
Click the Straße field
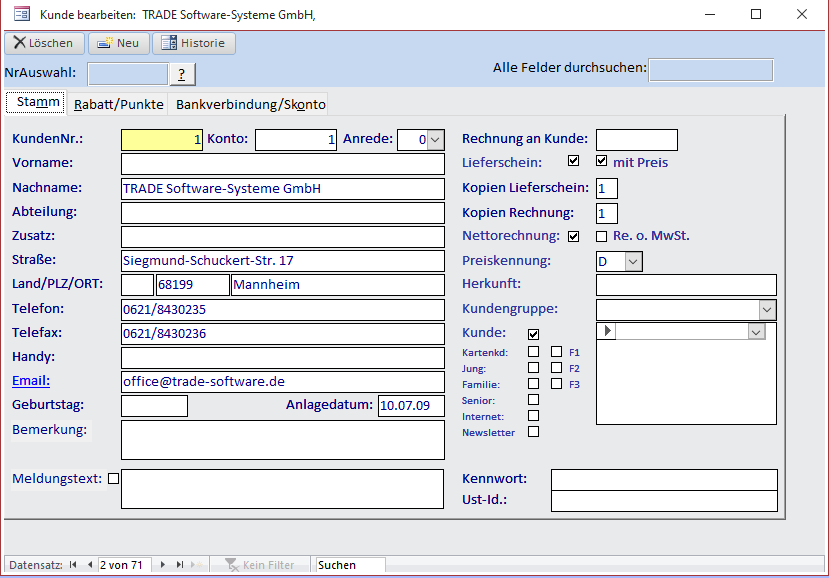pos(283,261)
